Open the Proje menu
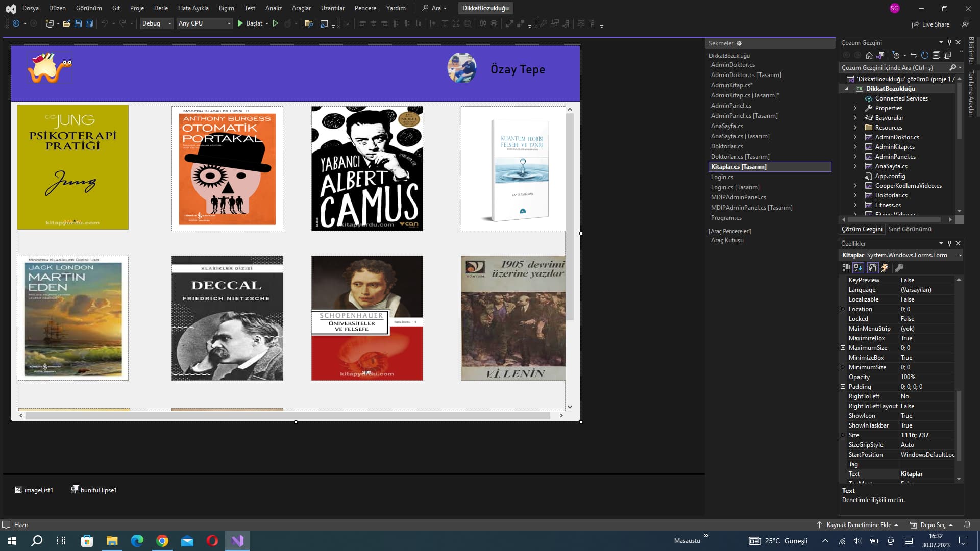Screen dimensions: 980x551 point(137,8)
